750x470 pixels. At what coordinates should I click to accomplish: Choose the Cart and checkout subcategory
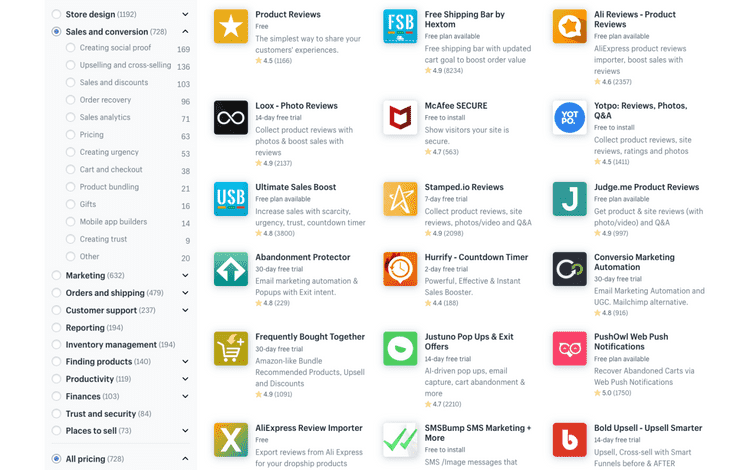[71, 170]
